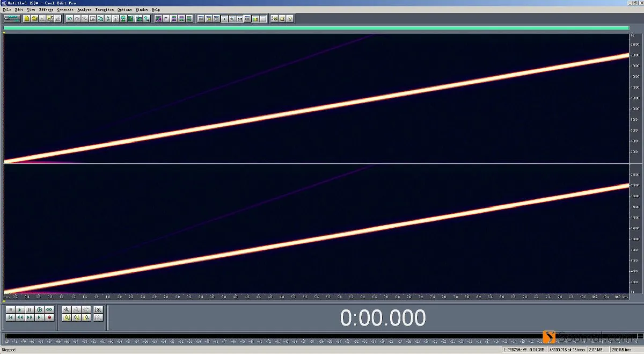The width and height of the screenshot is (644, 354).
Task: Click the cursor frequency readout in the status bar
Action: click(x=524, y=350)
